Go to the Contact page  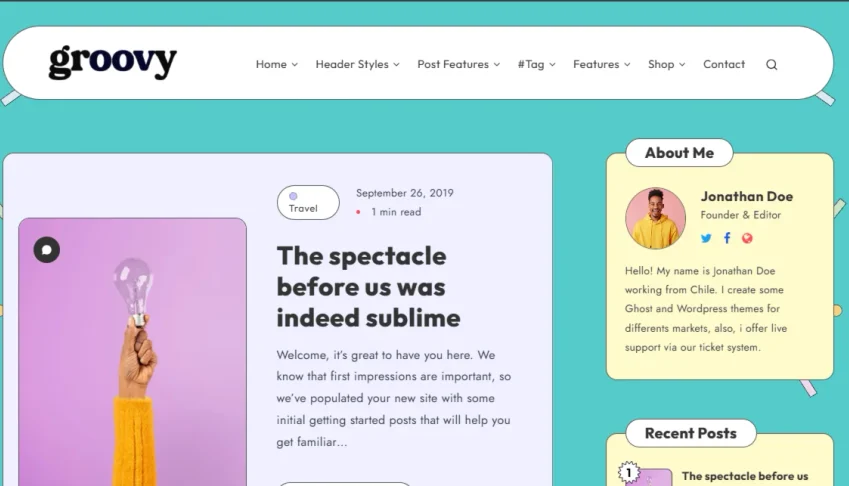(x=724, y=64)
